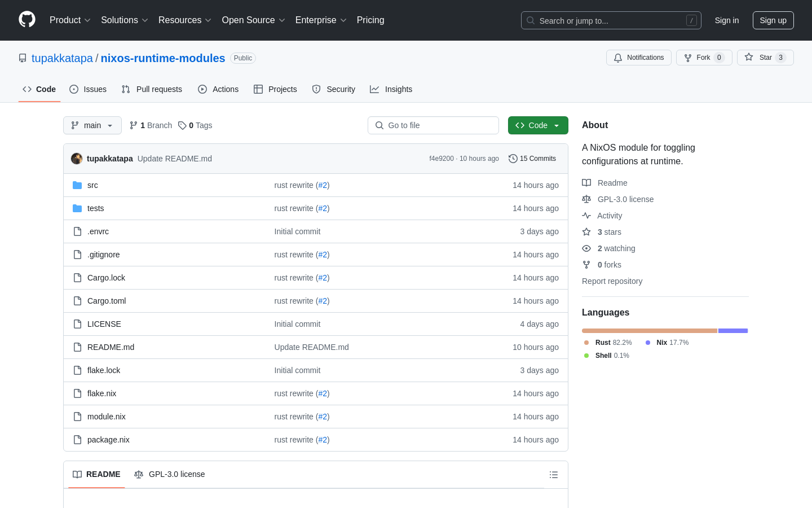Open the main branch selector dropdown
812x508 pixels.
pos(92,125)
